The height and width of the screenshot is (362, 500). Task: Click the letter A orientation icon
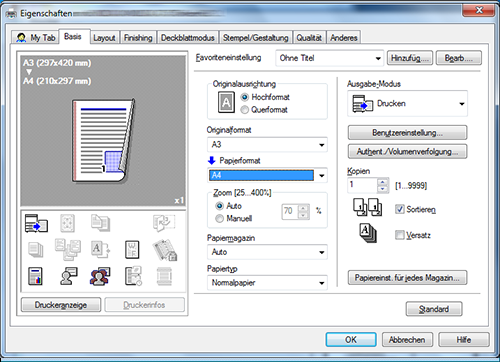point(226,102)
